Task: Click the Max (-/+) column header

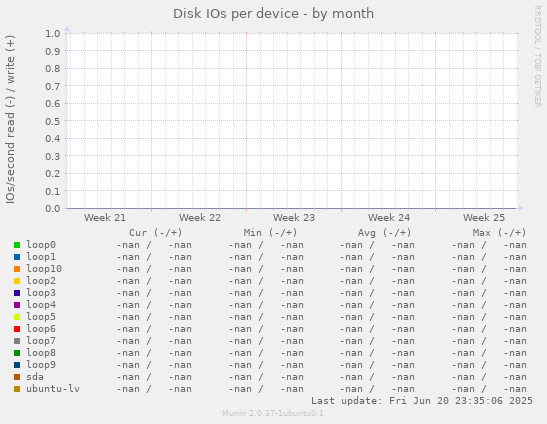Action: (499, 233)
